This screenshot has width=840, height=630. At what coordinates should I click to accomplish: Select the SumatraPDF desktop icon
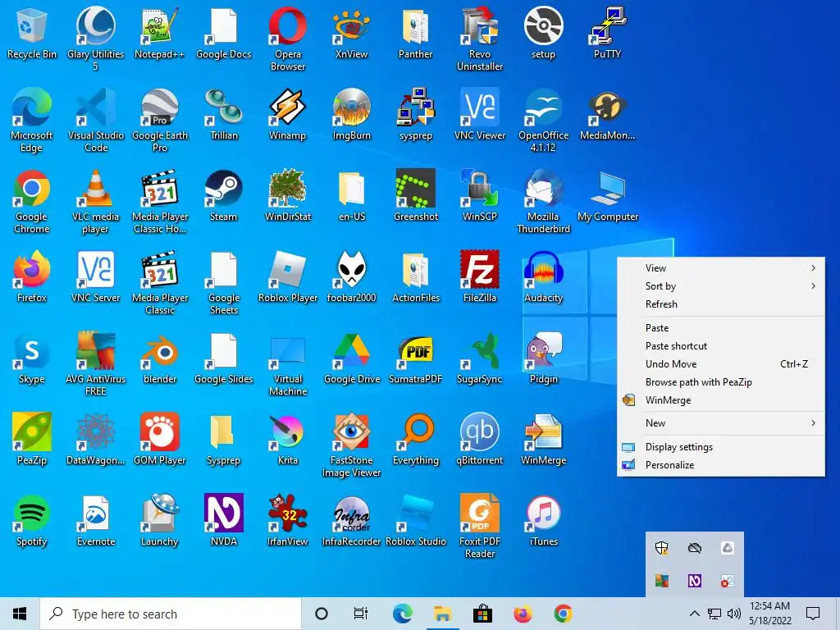(416, 358)
